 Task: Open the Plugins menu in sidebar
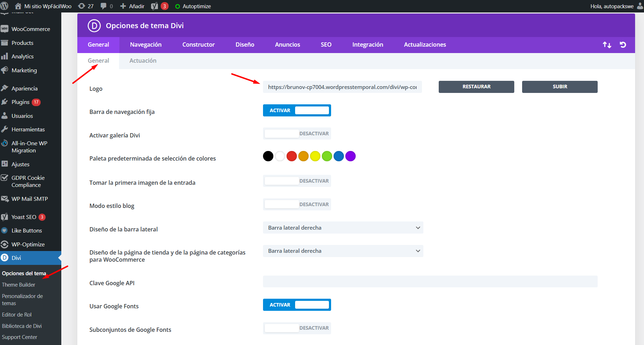coord(21,102)
